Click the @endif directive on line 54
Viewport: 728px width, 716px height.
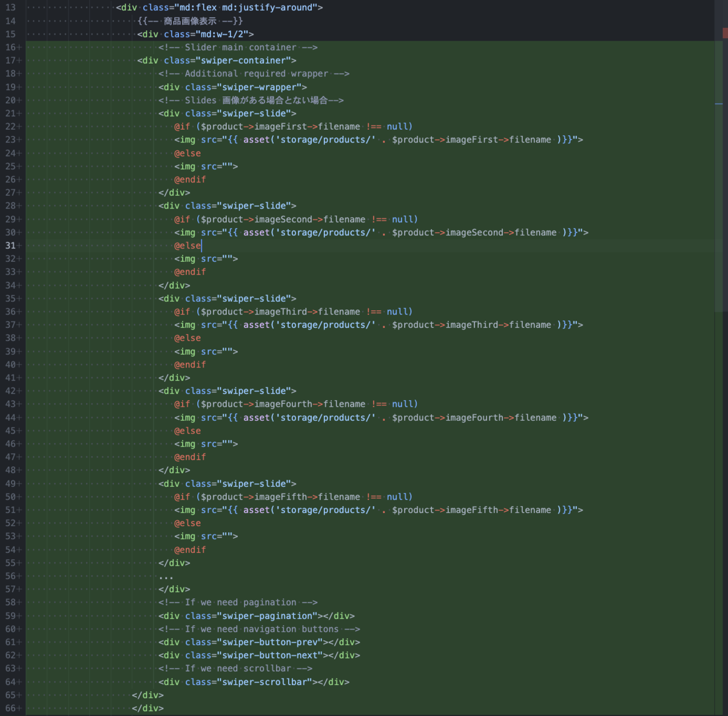point(190,550)
